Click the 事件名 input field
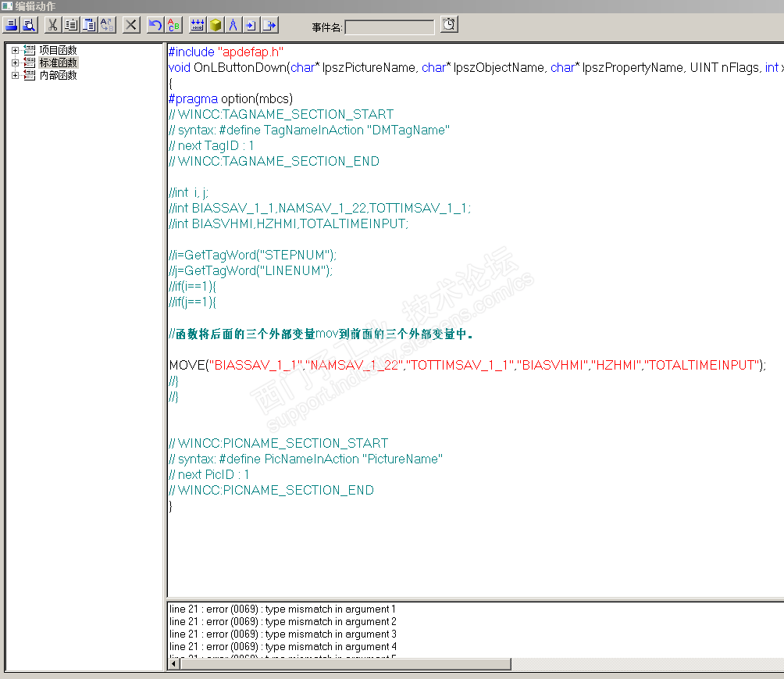The height and width of the screenshot is (679, 784). tap(390, 27)
